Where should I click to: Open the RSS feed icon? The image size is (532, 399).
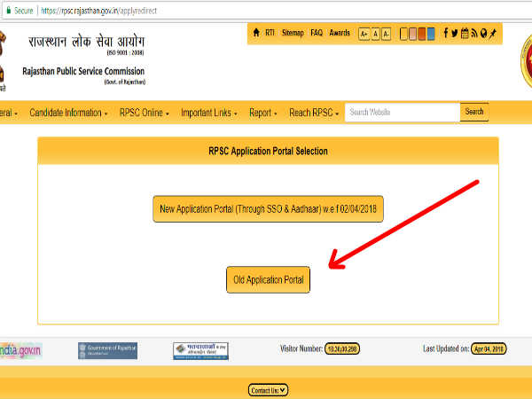(474, 33)
